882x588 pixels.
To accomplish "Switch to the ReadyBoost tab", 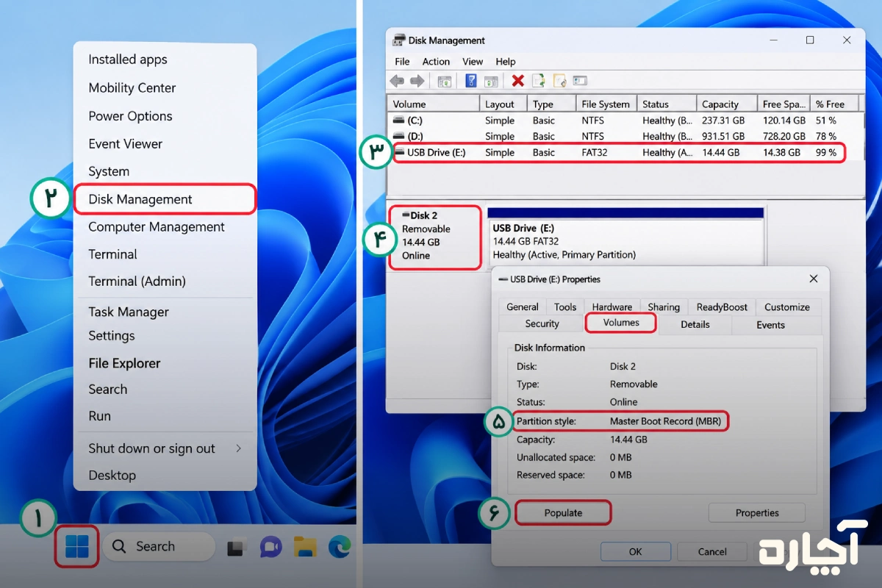I will click(722, 307).
